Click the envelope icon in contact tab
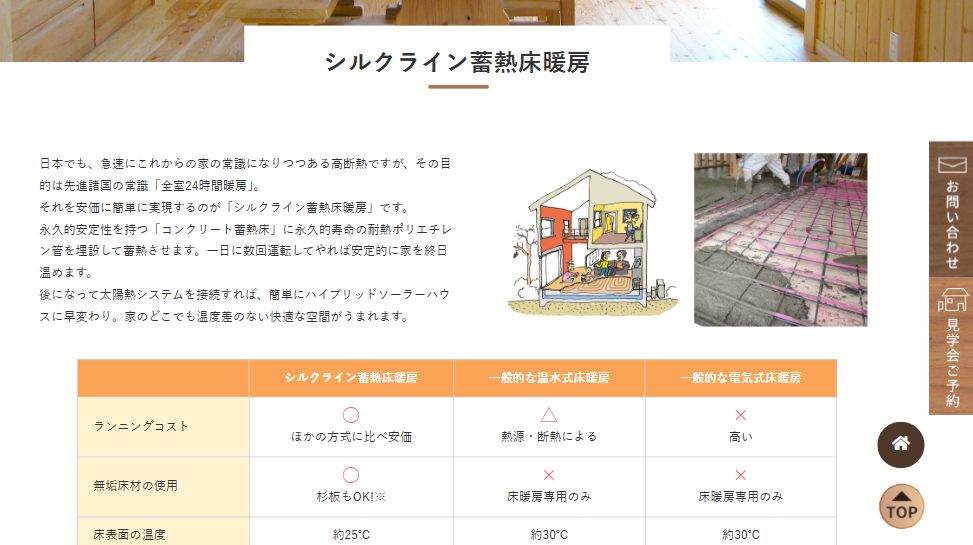This screenshot has height=545, width=973. point(952,164)
